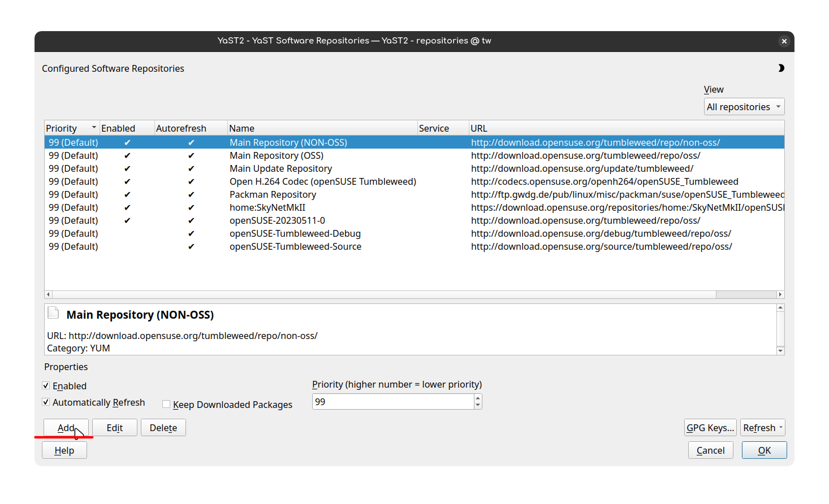Select the openSUSE-Tumbleweed-Debug row

pos(414,233)
